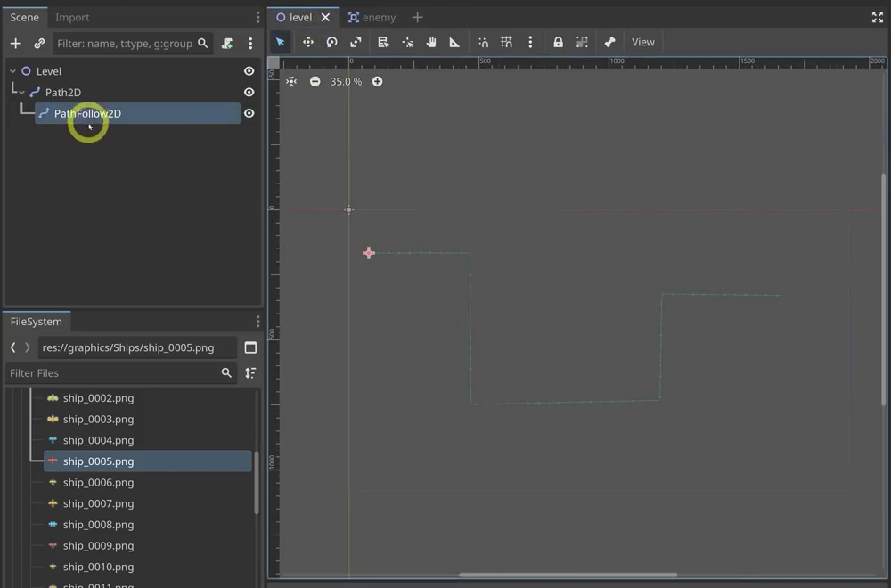The height and width of the screenshot is (588, 891).
Task: Toggle grid snapping in viewport toolbar
Action: 506,42
